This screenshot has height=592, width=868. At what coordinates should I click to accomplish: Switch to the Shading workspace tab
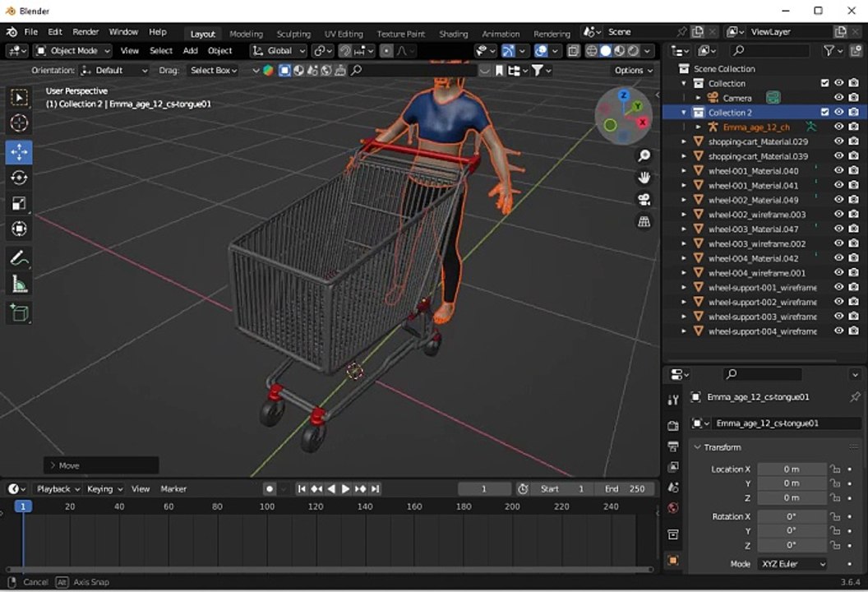point(454,34)
